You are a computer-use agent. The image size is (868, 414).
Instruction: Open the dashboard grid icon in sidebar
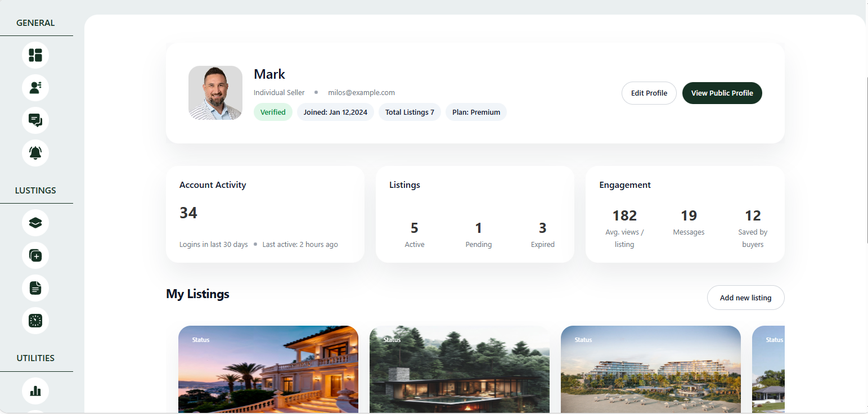point(35,55)
